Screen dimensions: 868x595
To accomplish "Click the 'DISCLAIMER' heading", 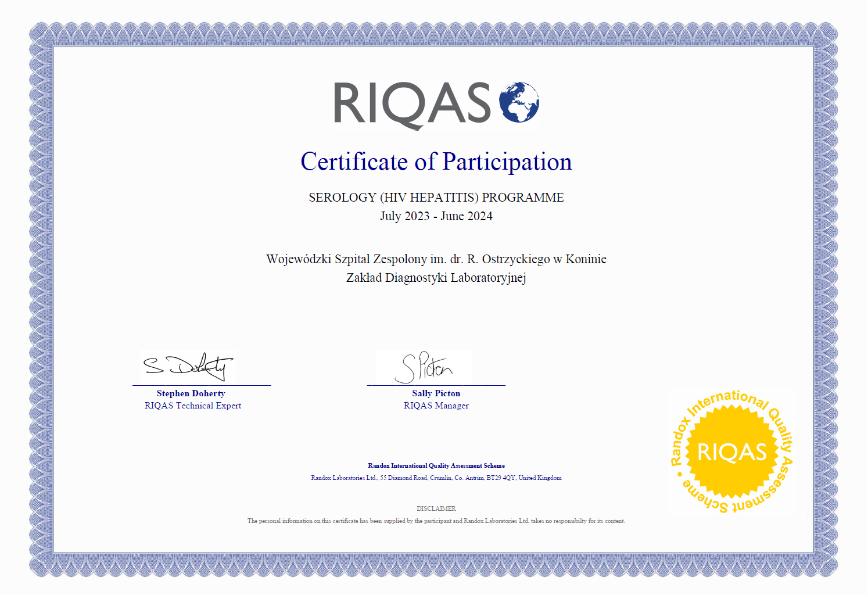I will pos(436,508).
